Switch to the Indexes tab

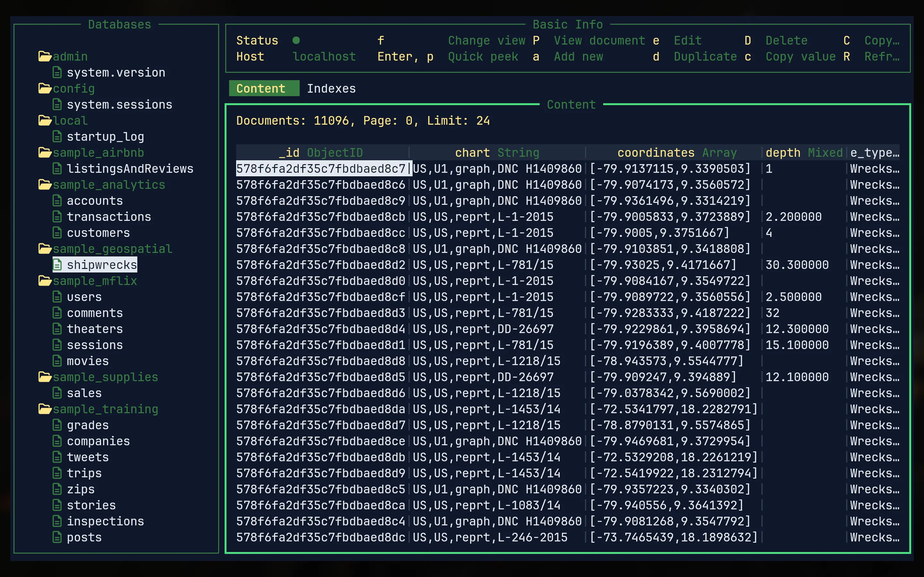pos(333,88)
